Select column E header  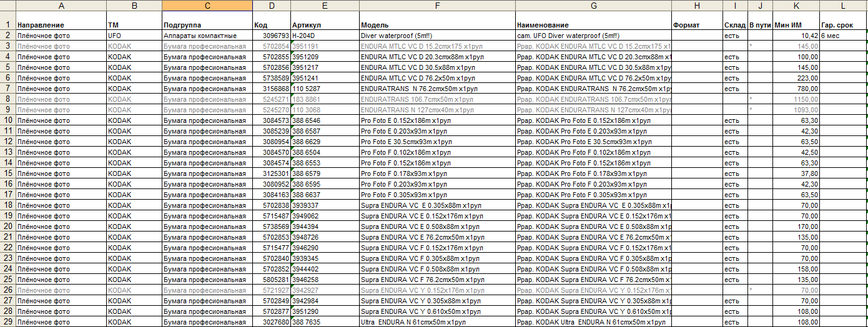(x=325, y=6)
